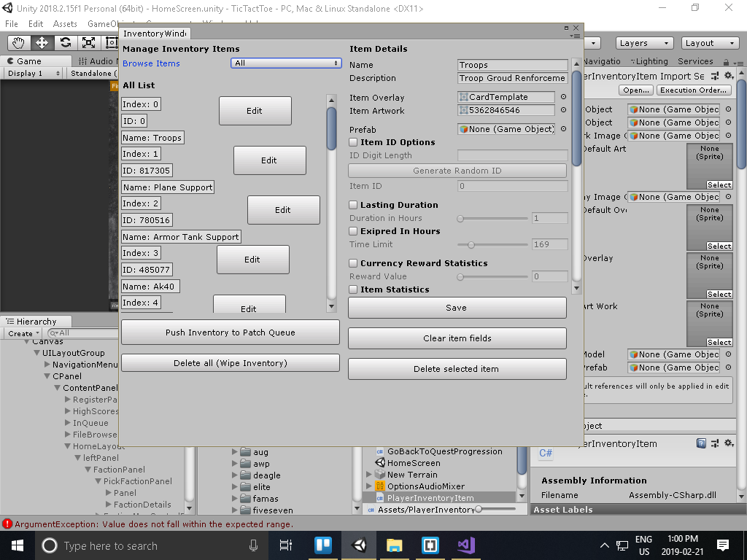Open the Assets menu
The image size is (747, 560).
65,23
